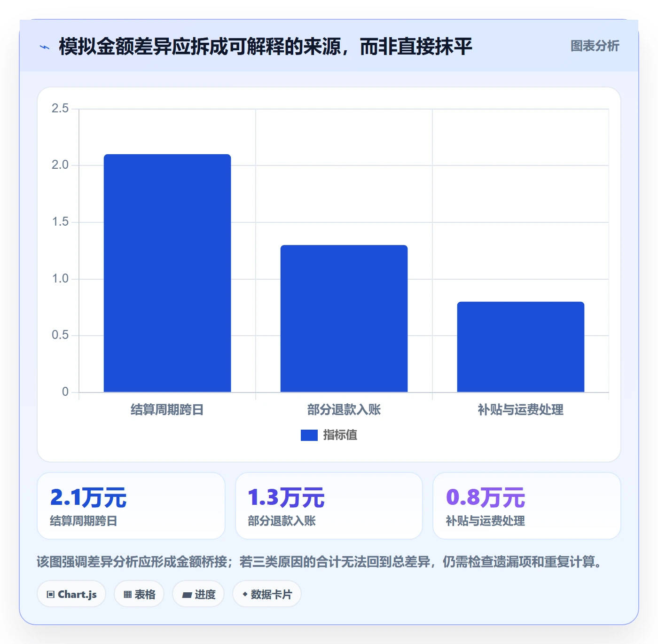The width and height of the screenshot is (658, 644).
Task: Open the 0.8万元 data card
Action: pos(527,506)
